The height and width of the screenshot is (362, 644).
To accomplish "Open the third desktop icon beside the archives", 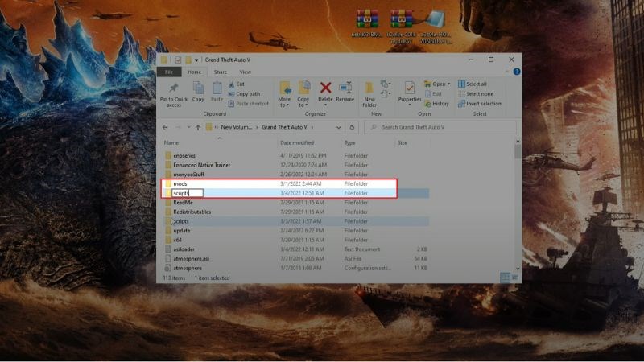I will tap(436, 27).
